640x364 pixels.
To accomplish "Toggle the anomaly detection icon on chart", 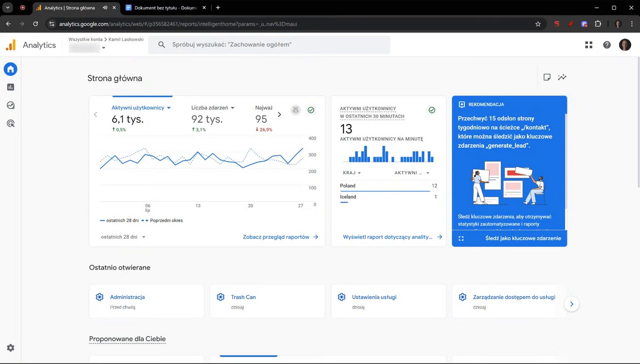I will [296, 110].
